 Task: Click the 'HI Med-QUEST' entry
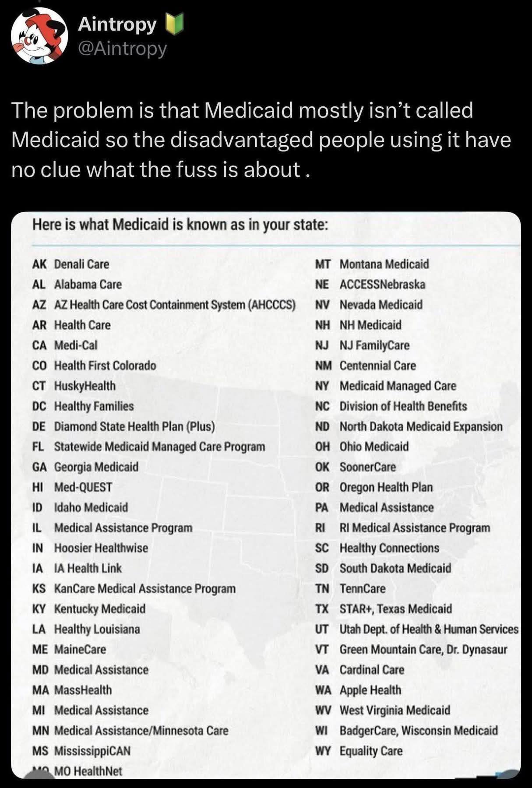coord(72,487)
